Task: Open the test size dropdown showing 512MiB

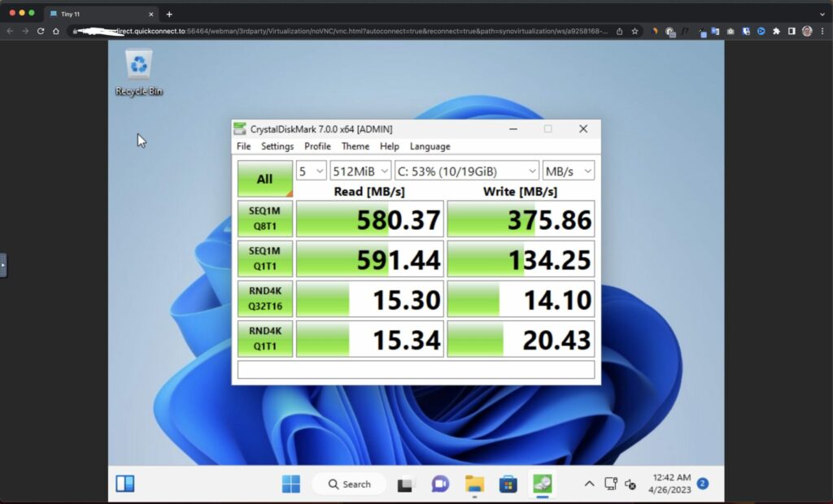Action: (x=360, y=171)
